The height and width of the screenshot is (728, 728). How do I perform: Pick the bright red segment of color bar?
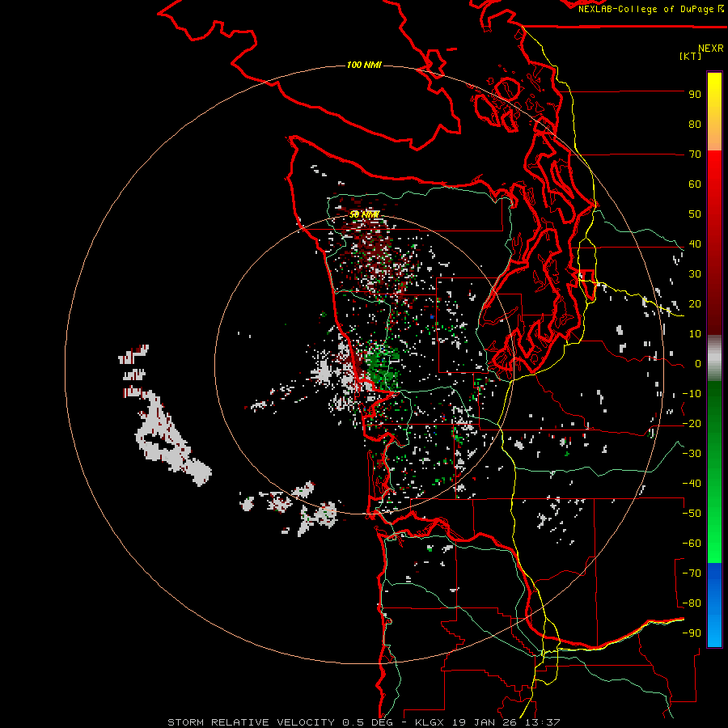point(714,171)
